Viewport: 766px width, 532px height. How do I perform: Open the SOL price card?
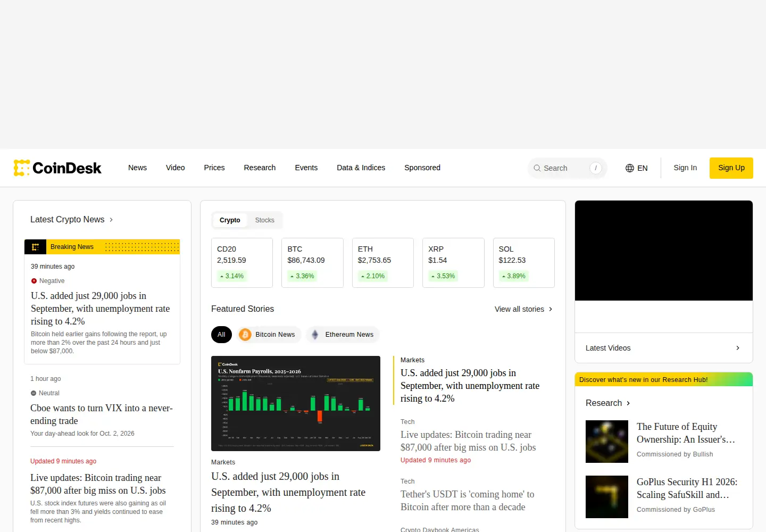pyautogui.click(x=524, y=263)
